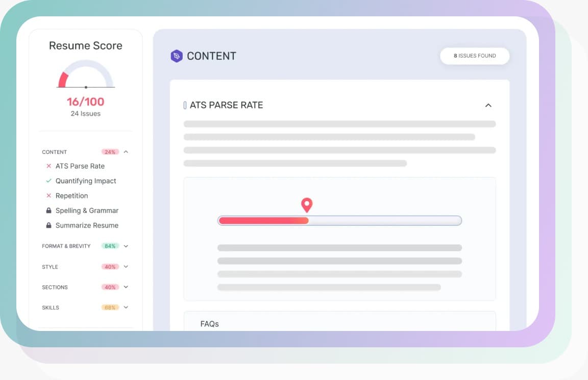Viewport: 588px width, 380px height.
Task: Click the red map pin marker
Action: point(307,205)
